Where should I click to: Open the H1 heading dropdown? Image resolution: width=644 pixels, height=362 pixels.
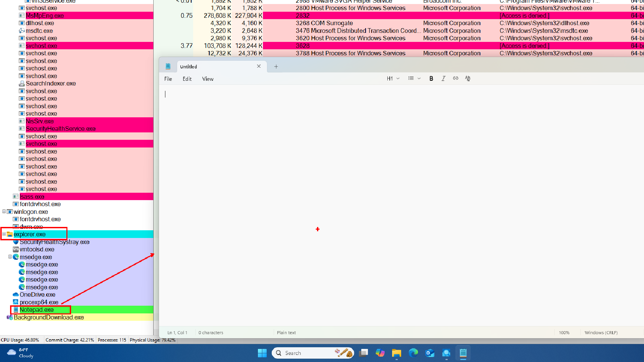[x=393, y=78]
